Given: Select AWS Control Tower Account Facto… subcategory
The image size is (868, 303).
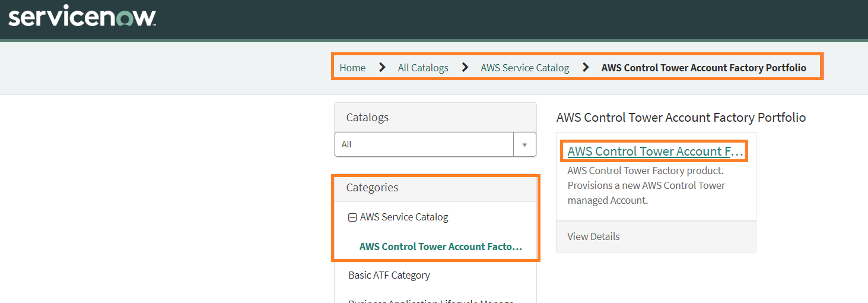Looking at the screenshot, I should click(441, 247).
